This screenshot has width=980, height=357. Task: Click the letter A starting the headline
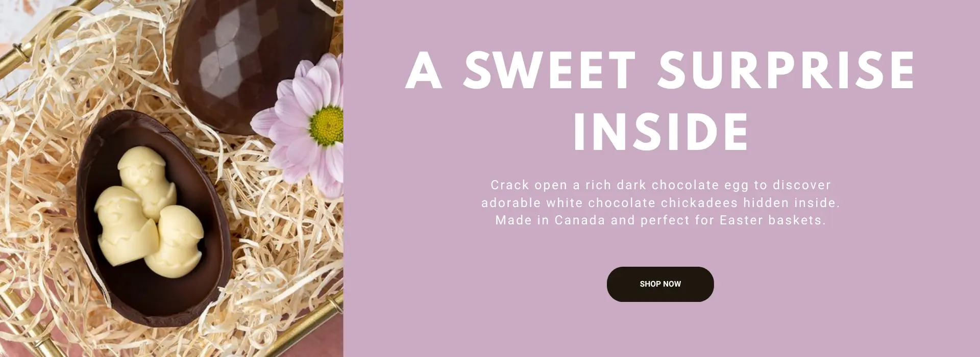(423, 71)
